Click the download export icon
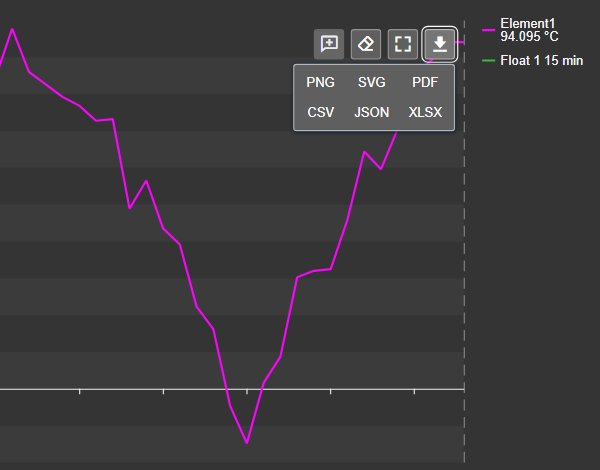This screenshot has height=470, width=600. [x=439, y=44]
